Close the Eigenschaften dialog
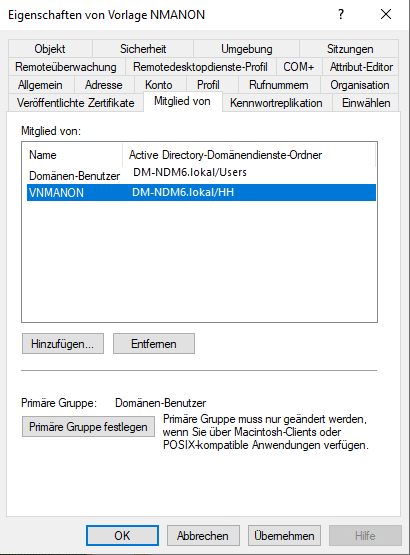This screenshot has width=410, height=555. click(386, 15)
